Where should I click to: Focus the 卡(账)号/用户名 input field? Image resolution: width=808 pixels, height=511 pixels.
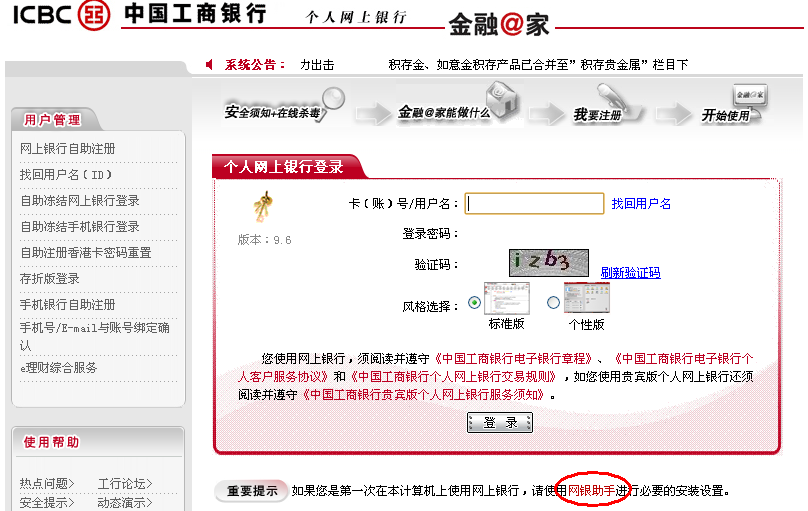coord(534,203)
